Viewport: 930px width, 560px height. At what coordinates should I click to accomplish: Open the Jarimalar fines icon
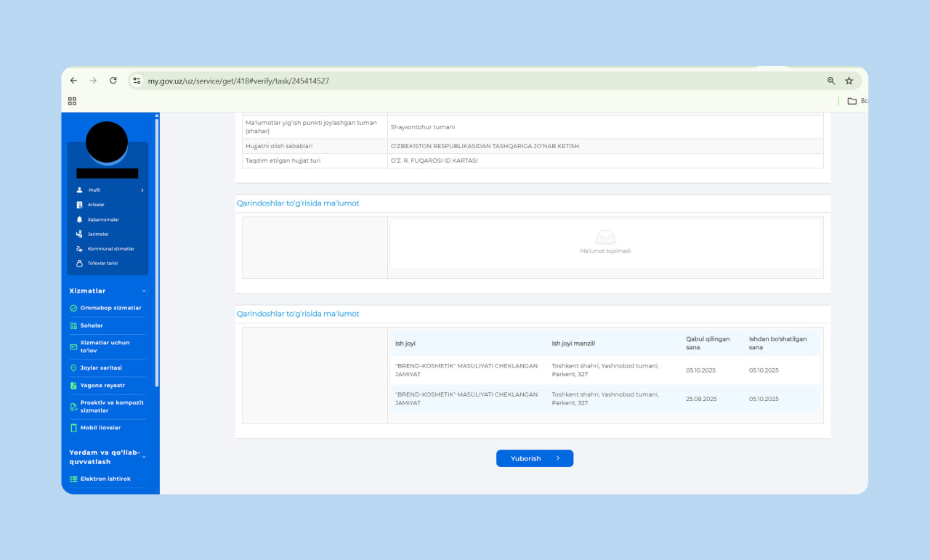(79, 234)
